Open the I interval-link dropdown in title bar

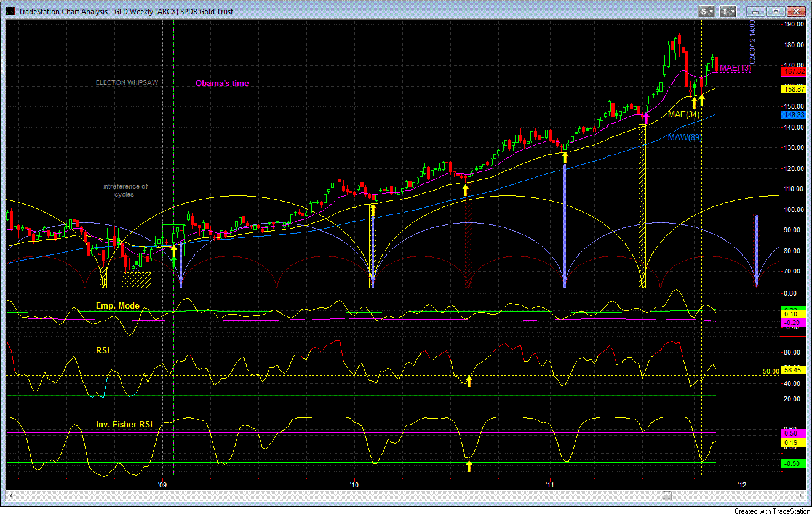point(728,11)
